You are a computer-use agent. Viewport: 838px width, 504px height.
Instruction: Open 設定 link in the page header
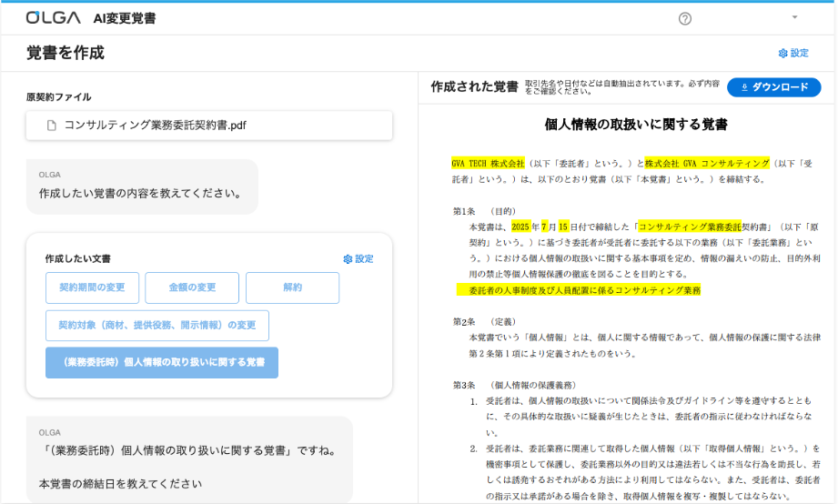click(793, 53)
